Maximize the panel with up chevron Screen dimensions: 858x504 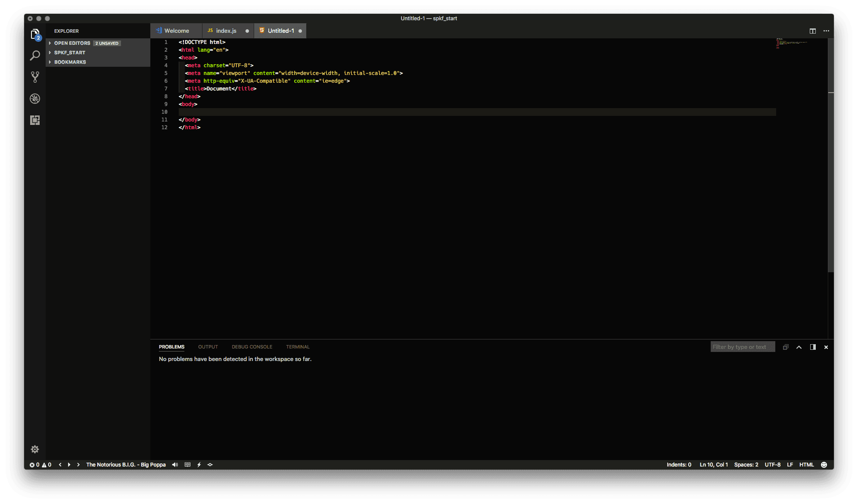tap(799, 347)
